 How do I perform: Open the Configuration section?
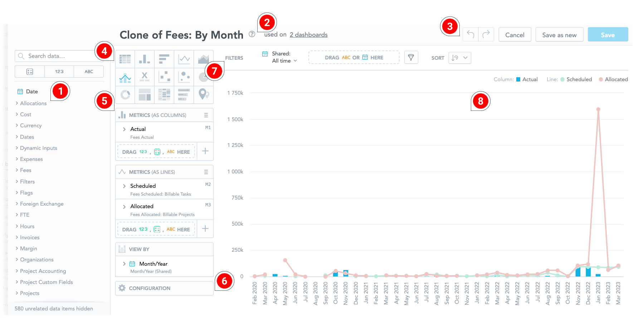point(164,288)
